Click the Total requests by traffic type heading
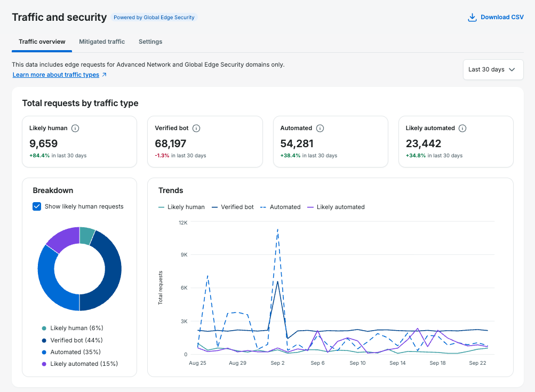The width and height of the screenshot is (535, 392). pyautogui.click(x=80, y=103)
